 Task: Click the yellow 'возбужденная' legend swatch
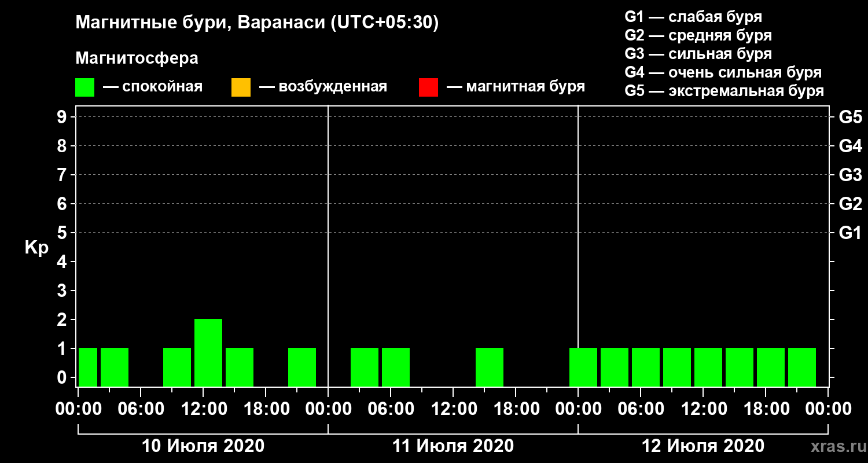click(241, 87)
